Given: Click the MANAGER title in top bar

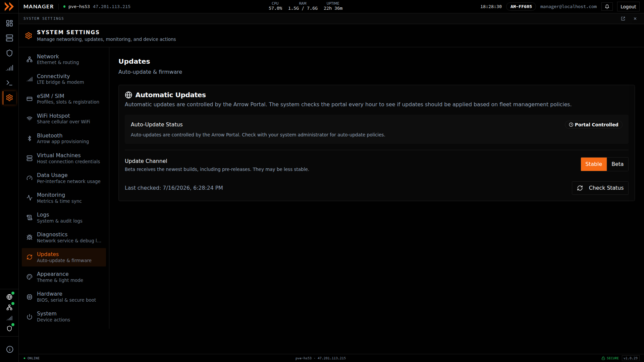Looking at the screenshot, I should coord(39,7).
